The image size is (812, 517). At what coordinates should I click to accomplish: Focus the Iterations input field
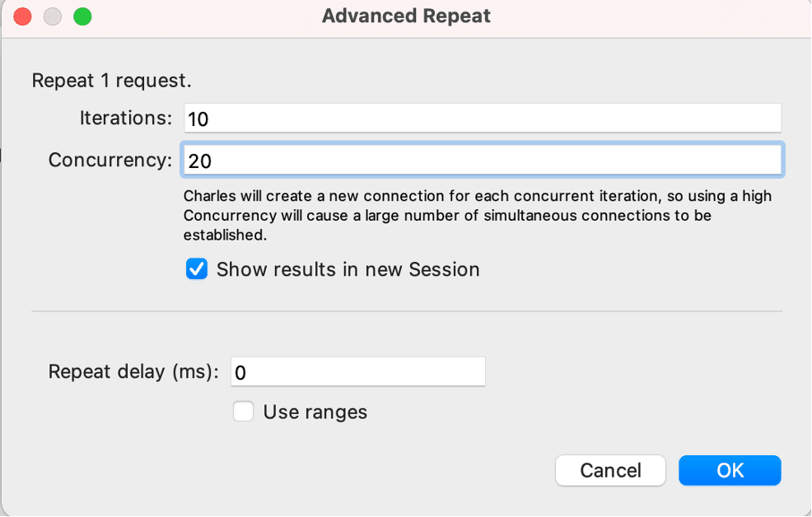pos(482,119)
